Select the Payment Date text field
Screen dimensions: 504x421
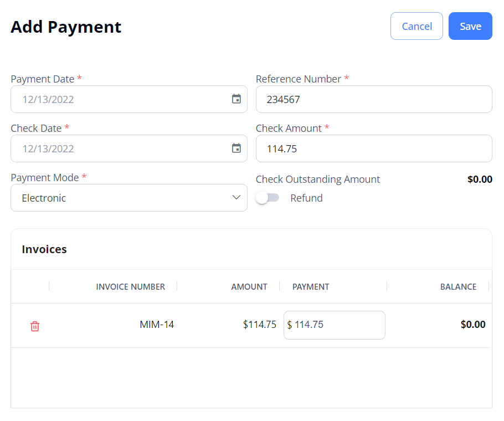point(129,99)
